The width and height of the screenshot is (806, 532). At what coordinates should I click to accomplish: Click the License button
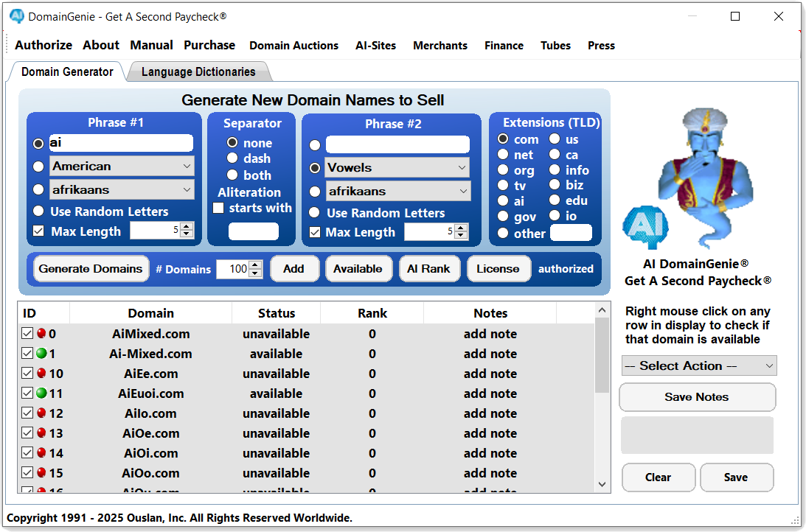pos(498,268)
